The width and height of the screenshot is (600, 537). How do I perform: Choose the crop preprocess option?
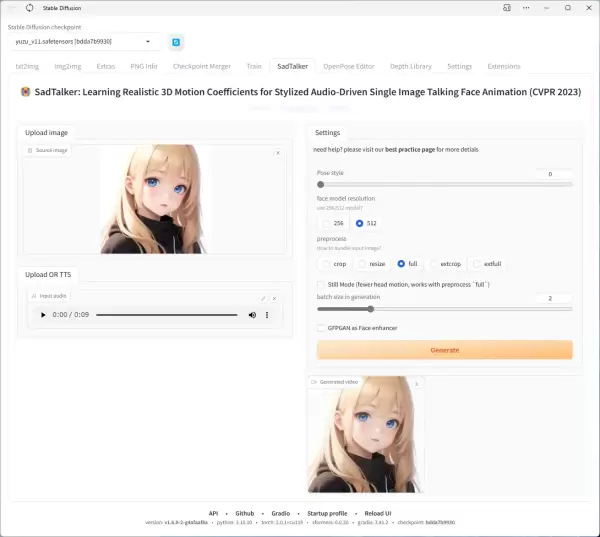click(334, 264)
